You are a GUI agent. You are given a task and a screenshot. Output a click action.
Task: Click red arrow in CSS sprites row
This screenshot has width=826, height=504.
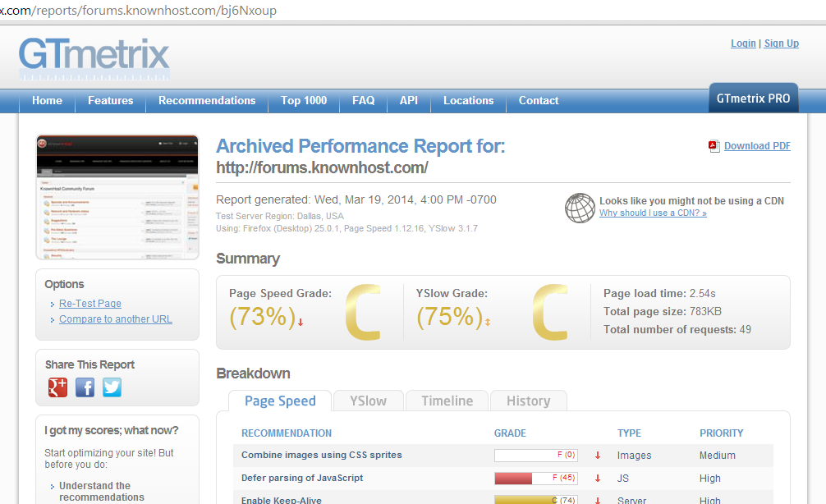click(598, 456)
